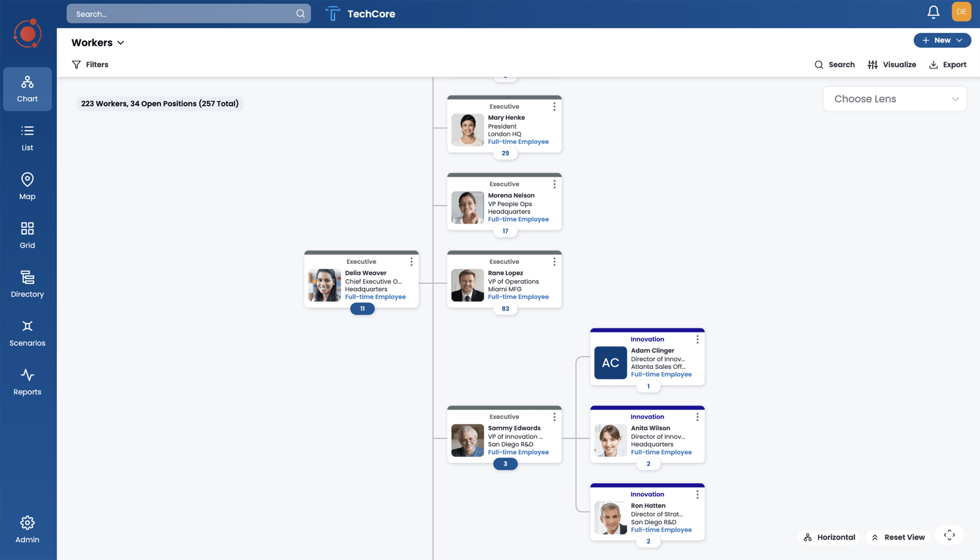Click the Reset View button
980x560 pixels.
[898, 537]
